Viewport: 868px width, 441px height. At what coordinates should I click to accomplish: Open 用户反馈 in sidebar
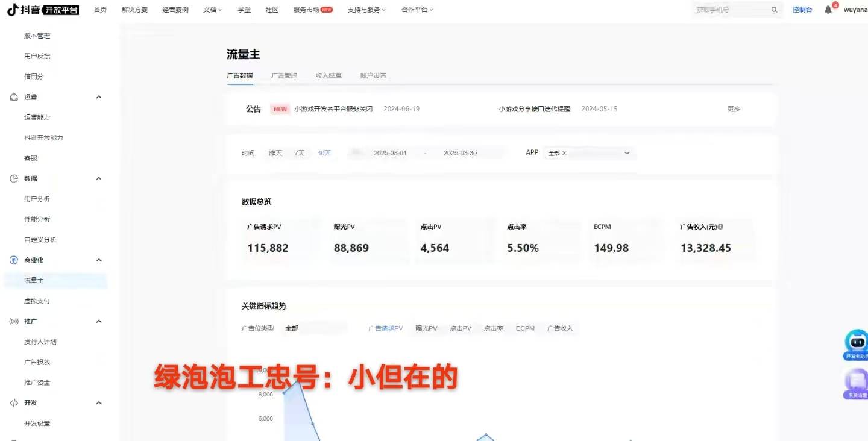pos(37,56)
